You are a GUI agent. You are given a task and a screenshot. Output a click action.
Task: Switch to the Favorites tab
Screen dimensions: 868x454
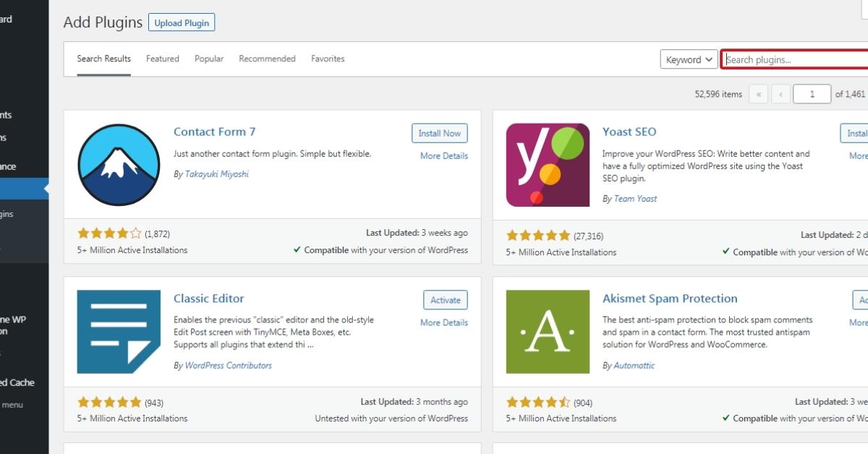coord(328,59)
